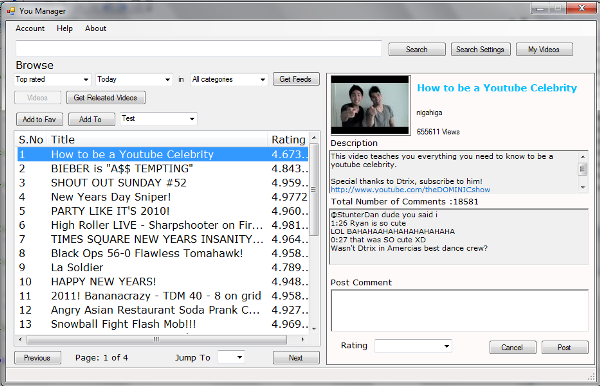Click the How to be a Youtube Celebrity heading
This screenshot has width=600, height=386.
[497, 88]
